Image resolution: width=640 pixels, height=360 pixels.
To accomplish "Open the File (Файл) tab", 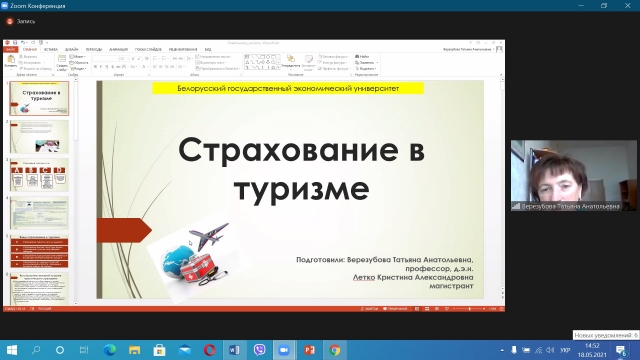I will (x=10, y=49).
